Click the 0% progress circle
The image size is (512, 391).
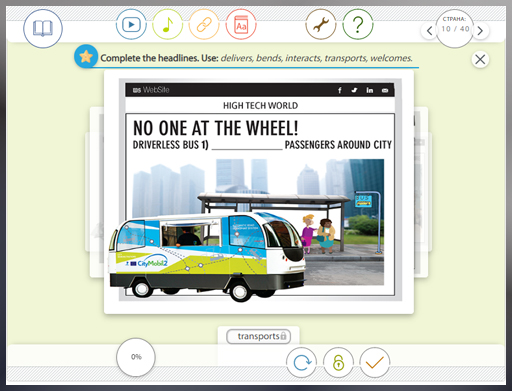coord(136,357)
